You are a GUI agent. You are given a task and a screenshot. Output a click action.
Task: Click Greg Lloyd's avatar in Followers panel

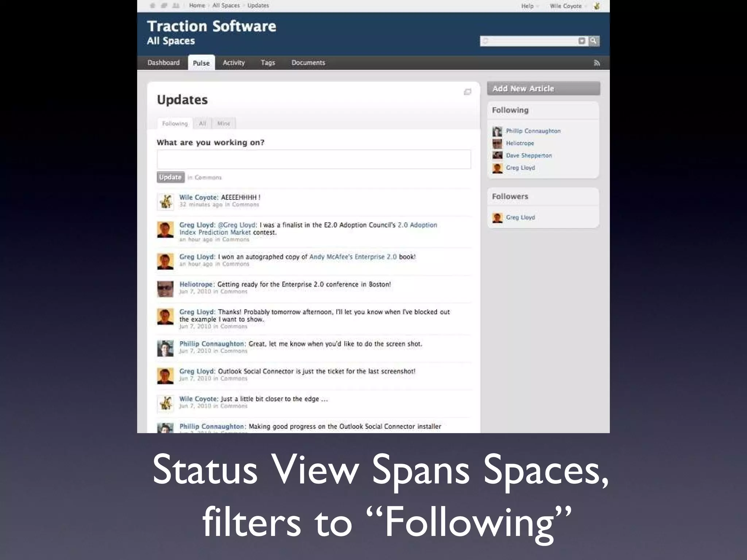[x=497, y=218]
